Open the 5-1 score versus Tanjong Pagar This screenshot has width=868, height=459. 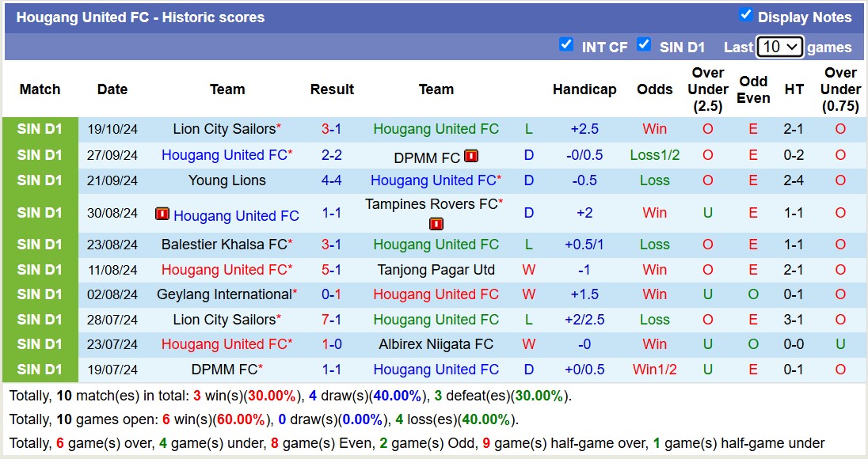[332, 270]
